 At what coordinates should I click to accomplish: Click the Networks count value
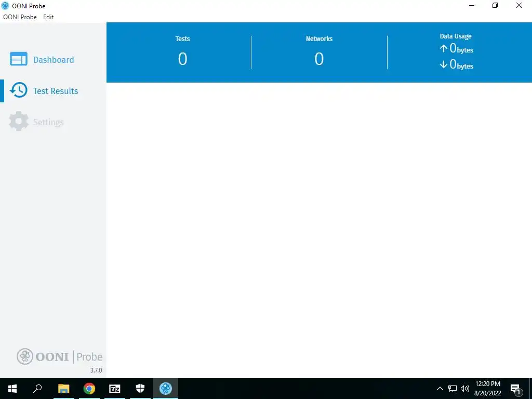click(x=319, y=59)
